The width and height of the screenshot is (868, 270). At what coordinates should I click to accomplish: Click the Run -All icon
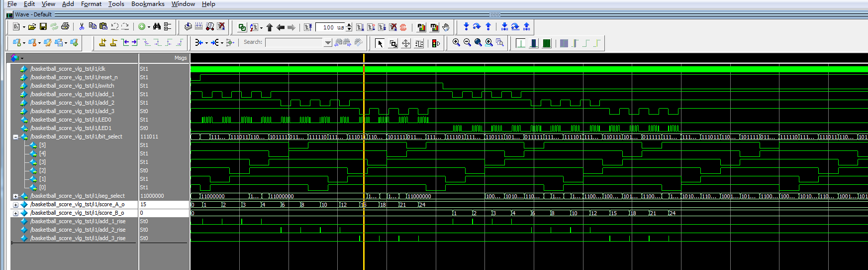(x=382, y=27)
